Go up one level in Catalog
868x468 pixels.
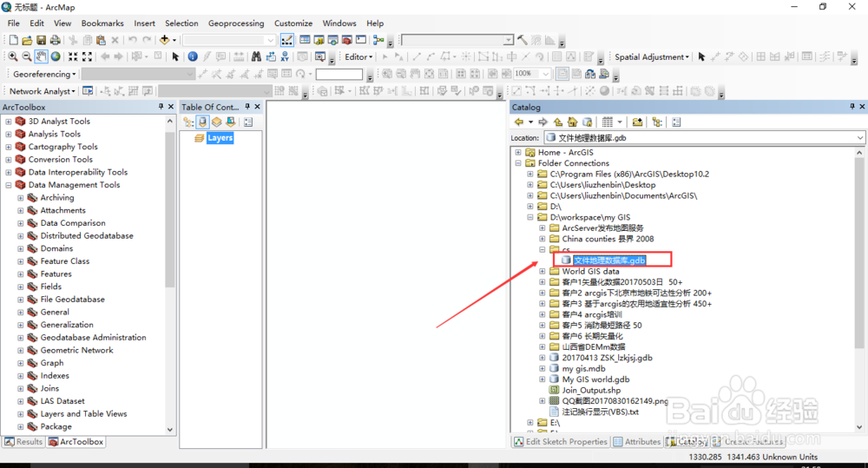[x=558, y=122]
